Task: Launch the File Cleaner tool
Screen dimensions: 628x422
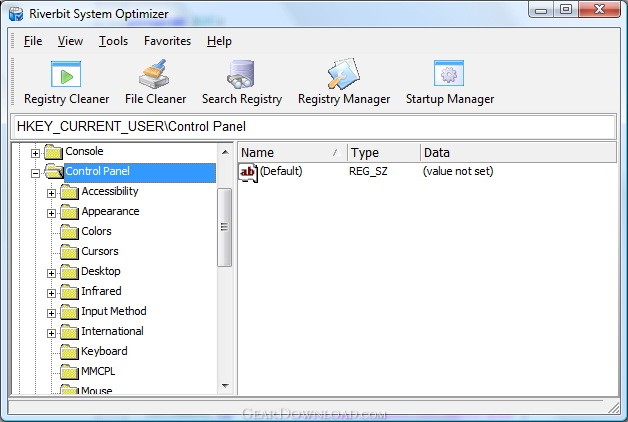Action: point(155,82)
